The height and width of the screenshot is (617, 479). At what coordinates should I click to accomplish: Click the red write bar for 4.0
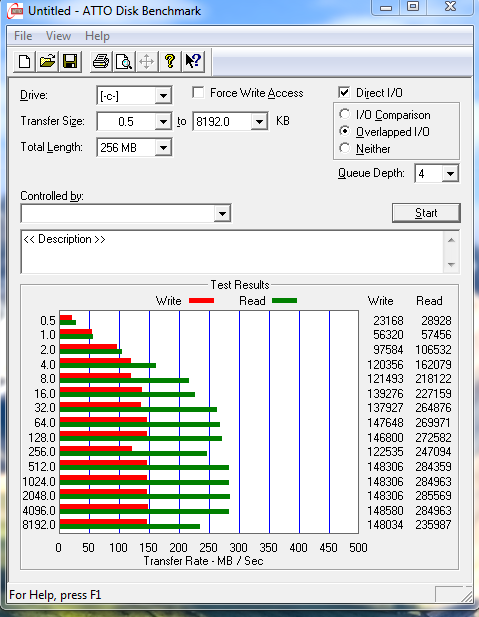point(95,361)
